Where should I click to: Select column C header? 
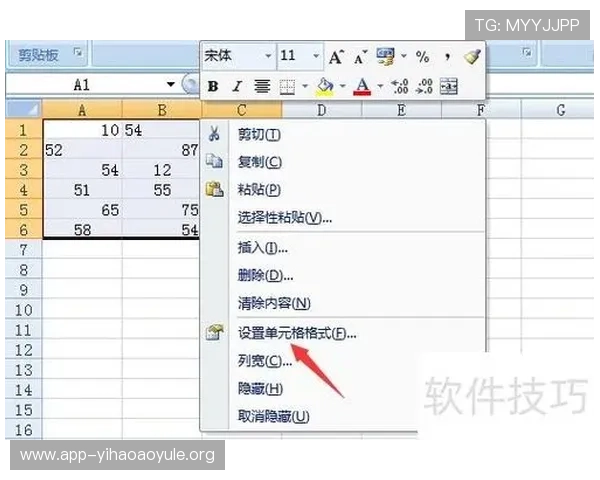(x=241, y=110)
